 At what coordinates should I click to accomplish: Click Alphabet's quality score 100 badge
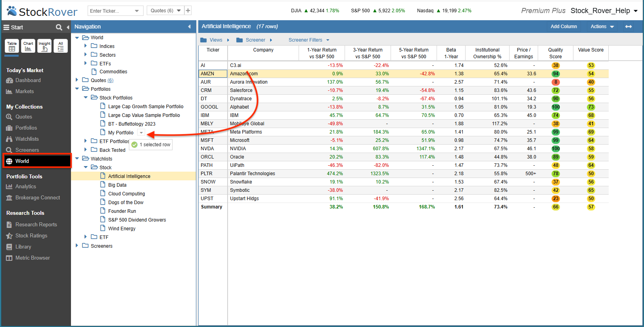pos(556,107)
